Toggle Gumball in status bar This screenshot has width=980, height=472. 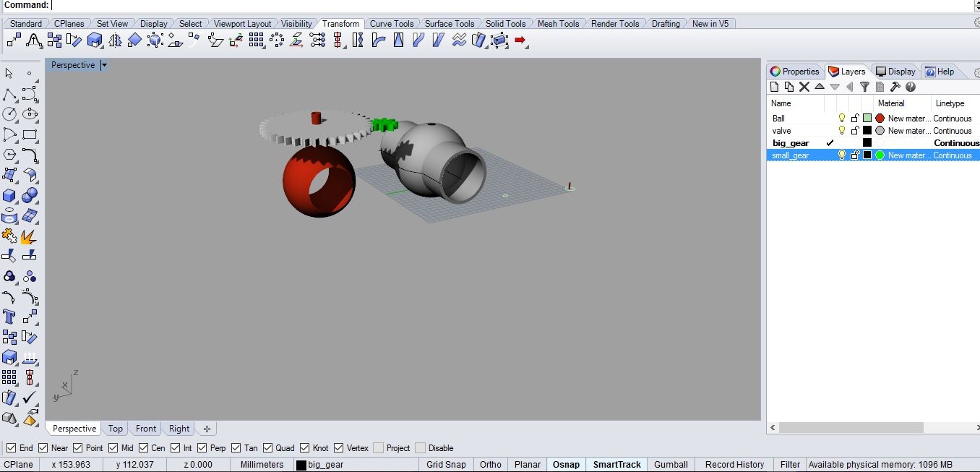(671, 465)
